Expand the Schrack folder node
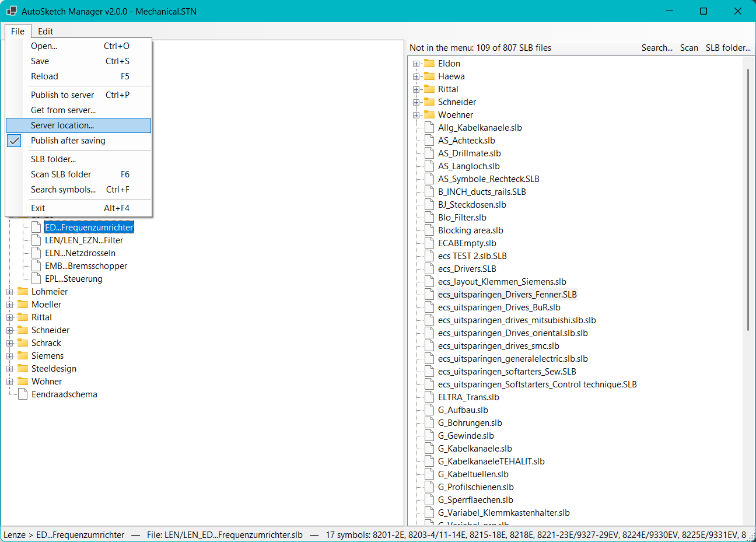 click(x=10, y=343)
